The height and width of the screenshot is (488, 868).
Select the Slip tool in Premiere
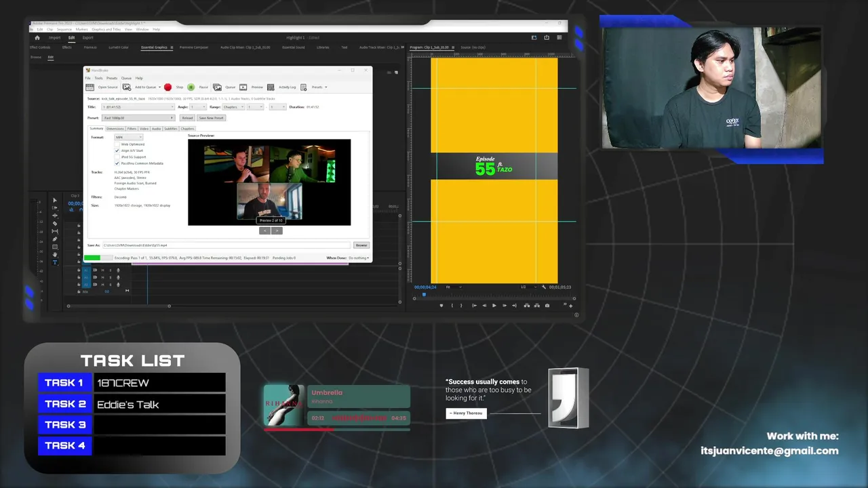(55, 231)
